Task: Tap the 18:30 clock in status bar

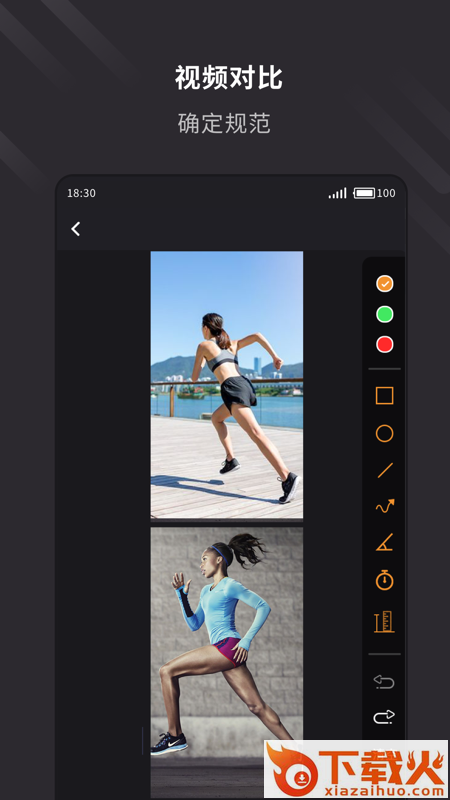Action: 82,193
